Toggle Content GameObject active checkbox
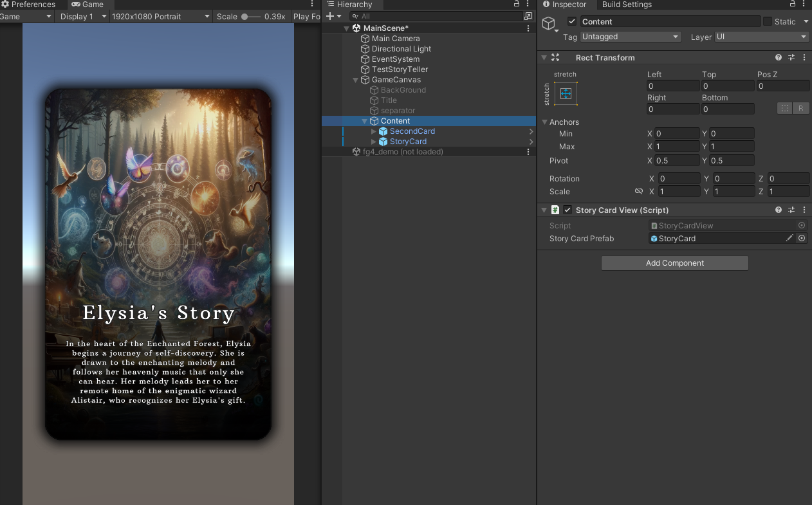 [x=572, y=22]
